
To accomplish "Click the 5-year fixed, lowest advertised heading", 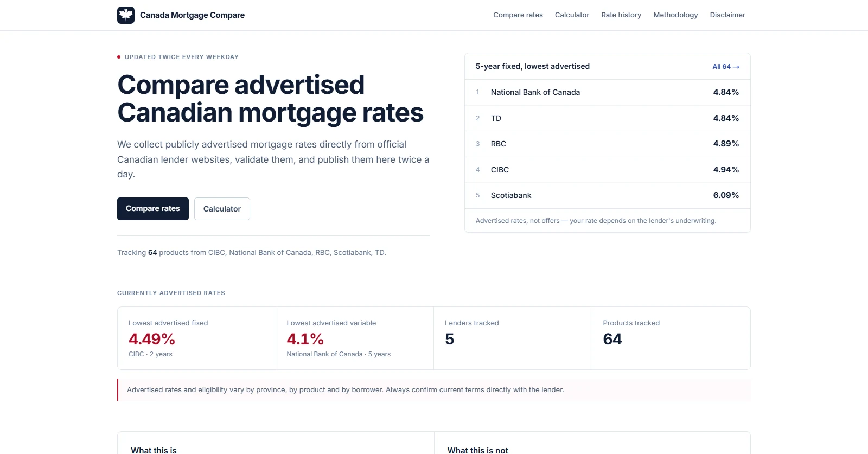I will point(533,66).
